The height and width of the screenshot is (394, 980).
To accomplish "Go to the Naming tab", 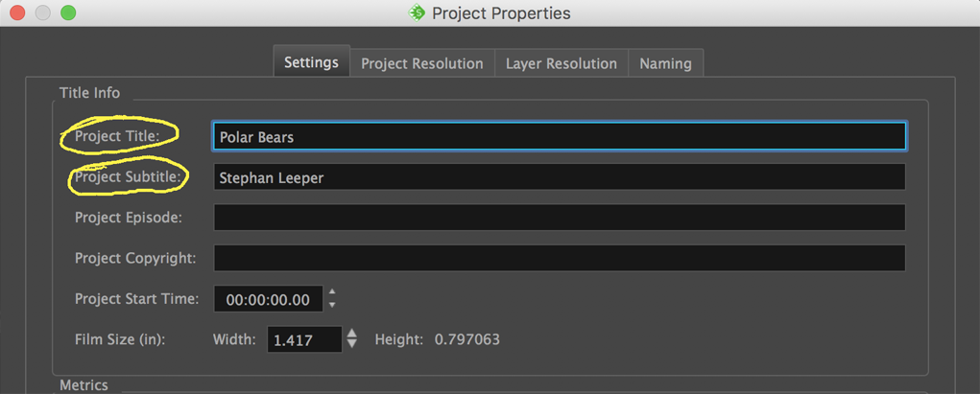I will click(x=665, y=64).
